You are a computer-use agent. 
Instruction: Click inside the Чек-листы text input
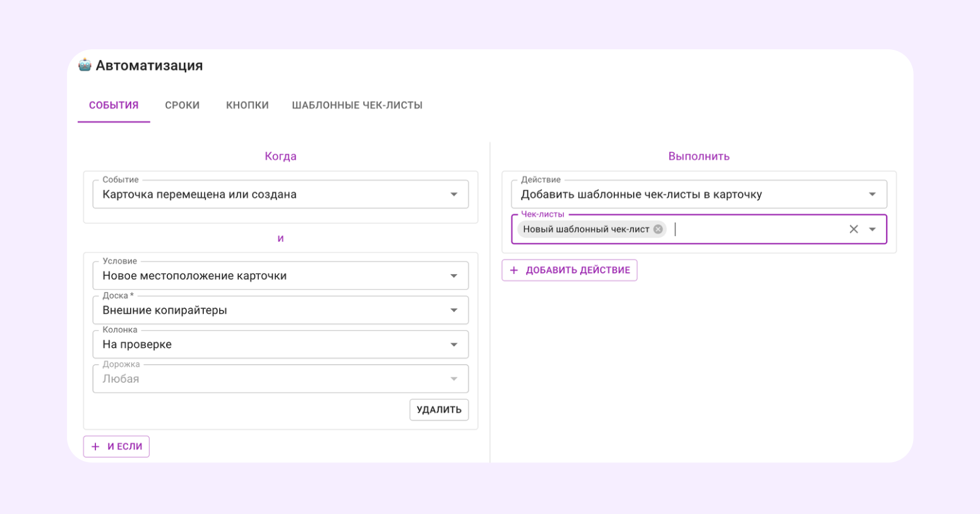[x=758, y=229]
